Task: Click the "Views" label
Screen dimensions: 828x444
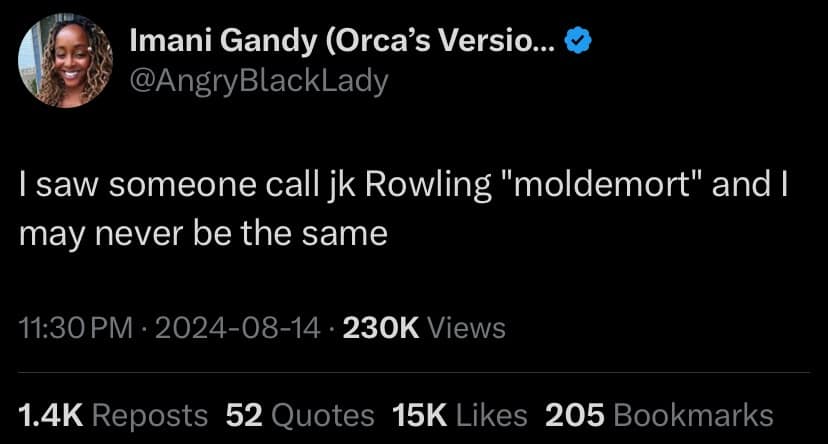Action: click(x=467, y=327)
